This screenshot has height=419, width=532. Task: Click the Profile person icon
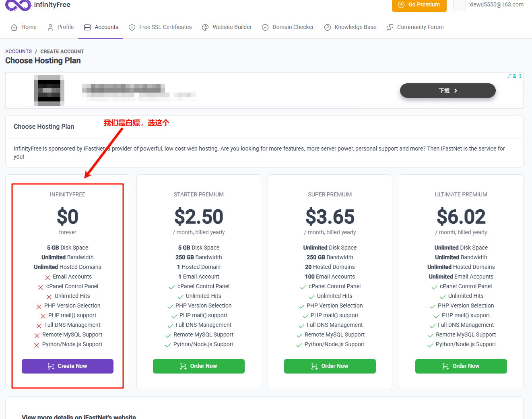pyautogui.click(x=50, y=27)
